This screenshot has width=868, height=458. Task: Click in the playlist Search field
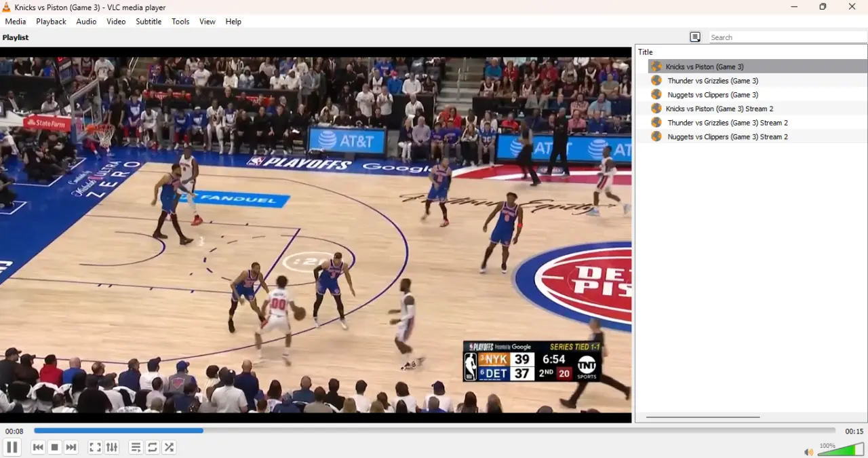point(788,37)
